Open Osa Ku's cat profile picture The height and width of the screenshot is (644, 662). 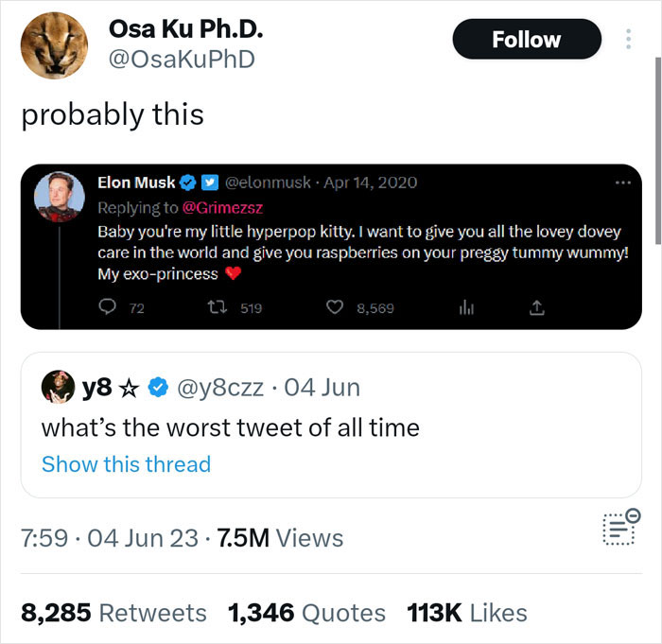(x=55, y=47)
